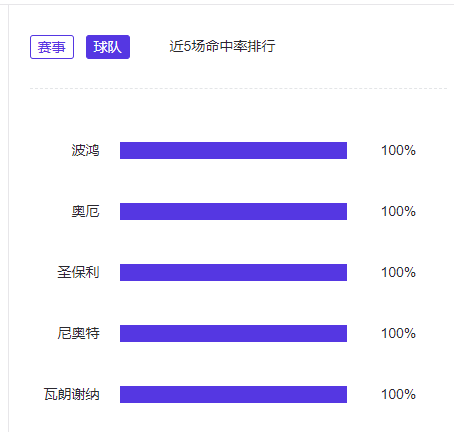Click the dashed divider under the tabs
The height and width of the screenshot is (432, 454).
pos(238,88)
